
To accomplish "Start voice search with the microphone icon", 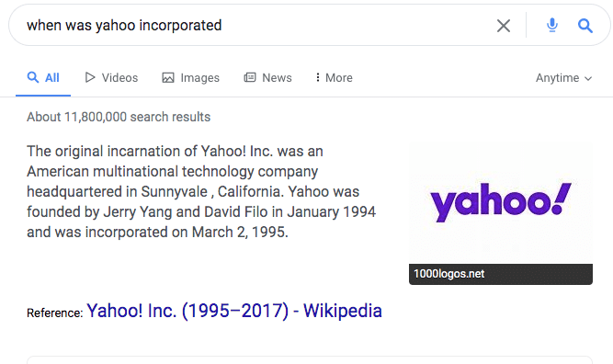I will pos(552,25).
